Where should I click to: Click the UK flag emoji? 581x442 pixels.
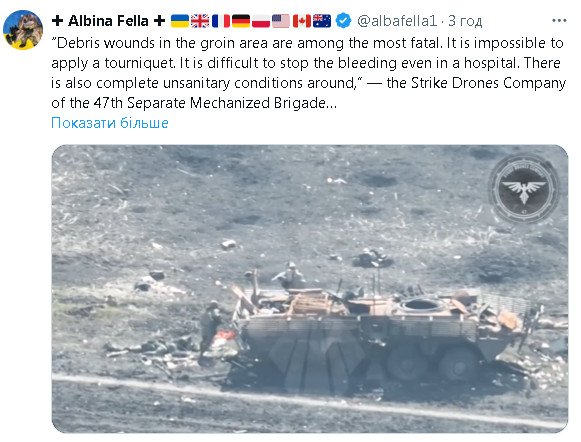coord(200,21)
